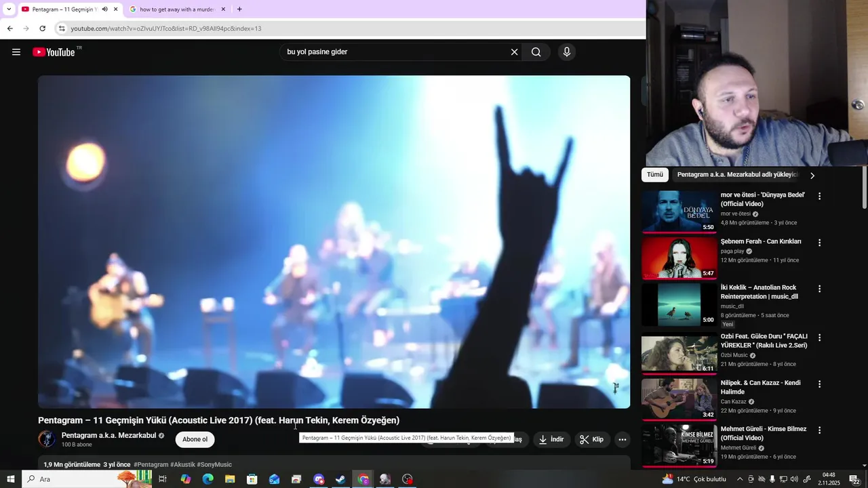The width and height of the screenshot is (868, 488).
Task: Open options menu for 'FAÇALI YÜREKLER' video
Action: (819, 338)
